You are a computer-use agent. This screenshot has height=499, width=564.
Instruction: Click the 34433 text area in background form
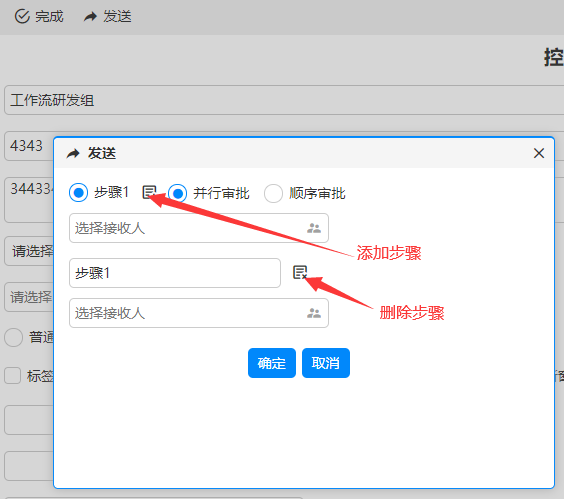29,200
